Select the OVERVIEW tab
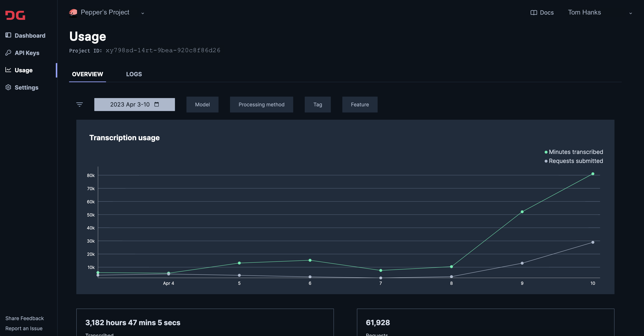Image resolution: width=644 pixels, height=336 pixels. point(87,74)
